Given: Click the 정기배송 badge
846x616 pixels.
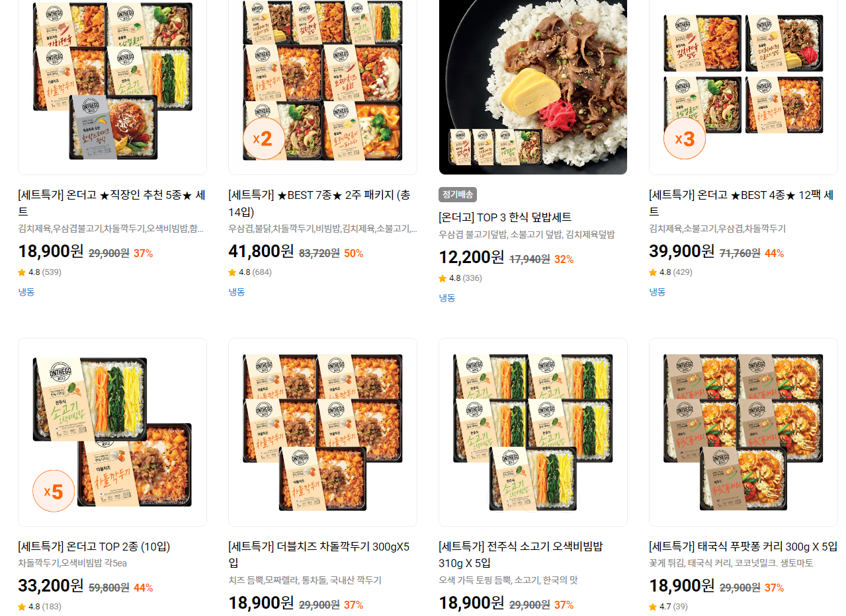Looking at the screenshot, I should [458, 195].
